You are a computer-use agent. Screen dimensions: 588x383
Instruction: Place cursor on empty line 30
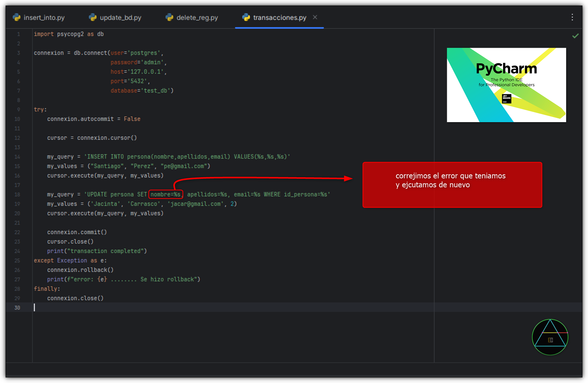pos(233,308)
